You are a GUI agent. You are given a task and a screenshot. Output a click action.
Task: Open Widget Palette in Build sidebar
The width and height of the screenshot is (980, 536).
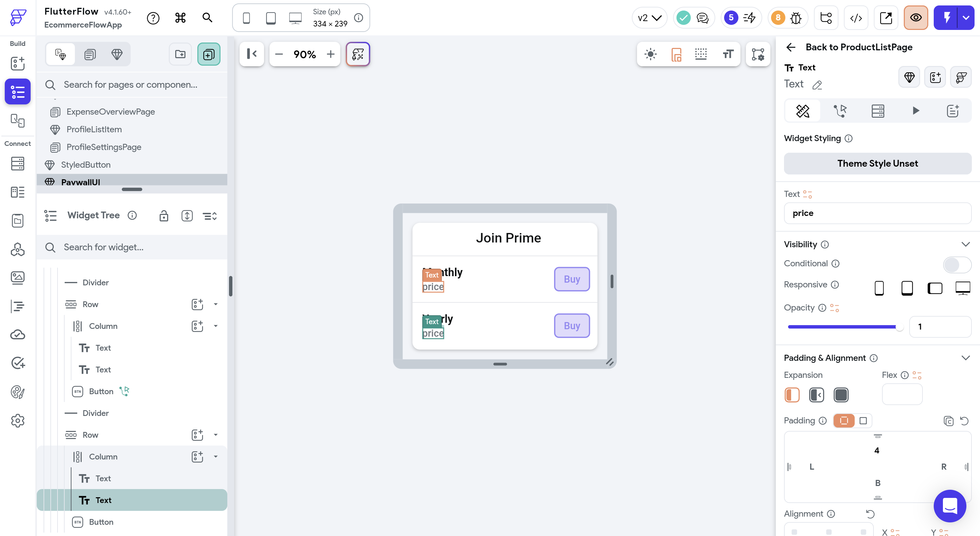pyautogui.click(x=17, y=64)
